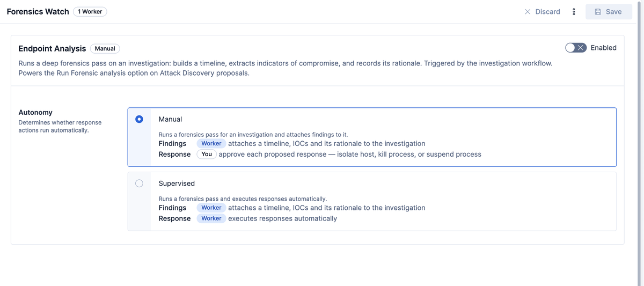The image size is (644, 286).
Task: Select the Manual autonomy radio button
Action: 140,119
